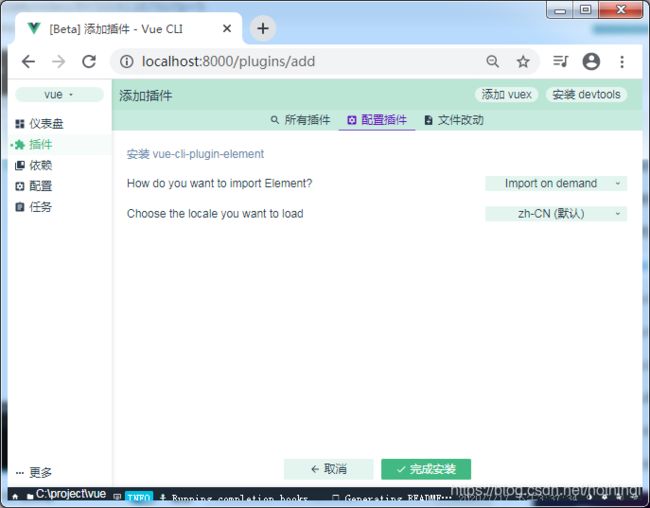Click the 添加插件 page title
This screenshot has width=650, height=508.
pos(146,95)
